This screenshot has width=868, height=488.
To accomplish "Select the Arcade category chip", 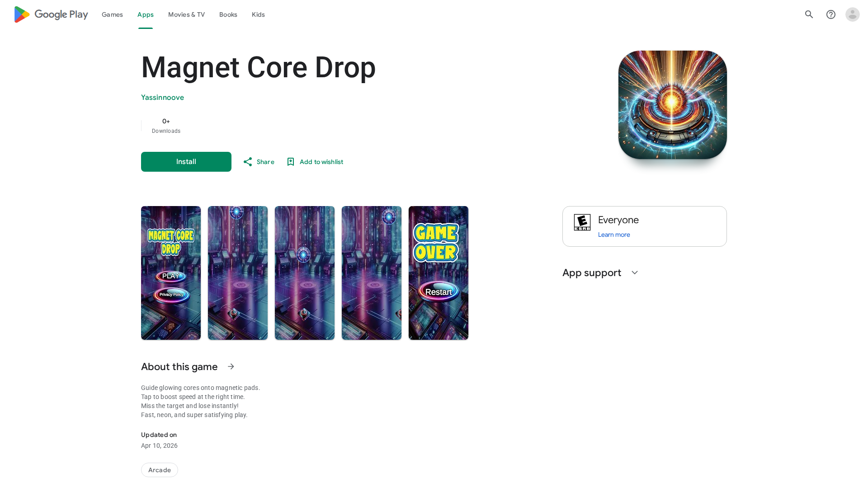I will [x=160, y=470].
